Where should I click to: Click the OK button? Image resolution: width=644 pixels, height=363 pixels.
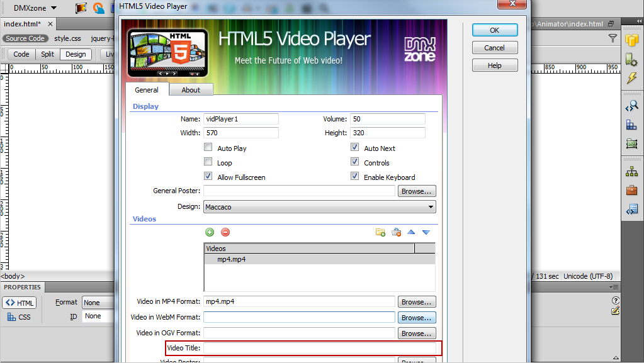tap(495, 30)
